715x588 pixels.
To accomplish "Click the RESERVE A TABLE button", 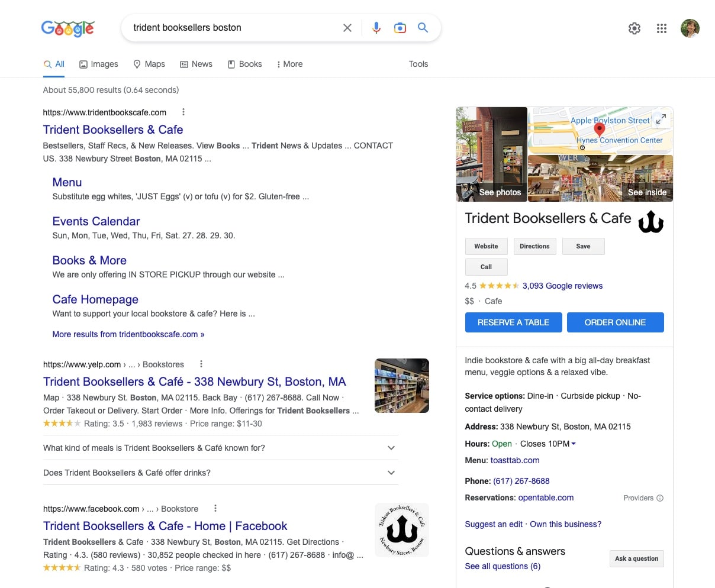I will [x=513, y=322].
